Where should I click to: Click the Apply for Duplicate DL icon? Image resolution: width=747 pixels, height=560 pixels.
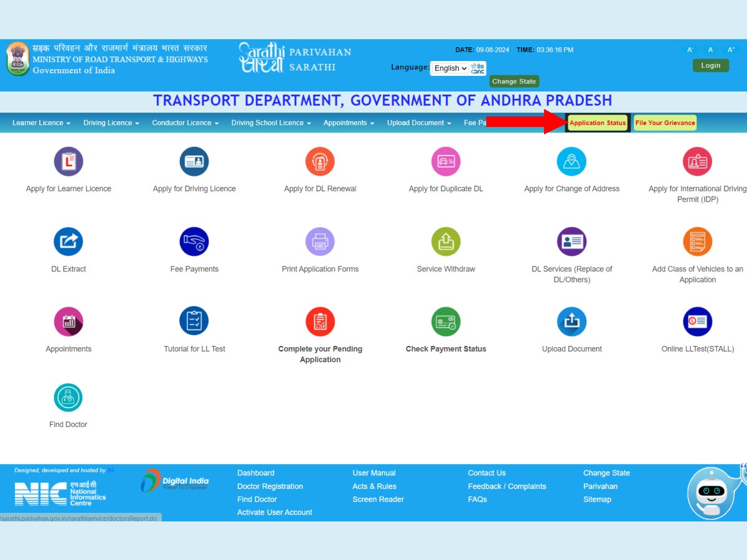point(446,162)
